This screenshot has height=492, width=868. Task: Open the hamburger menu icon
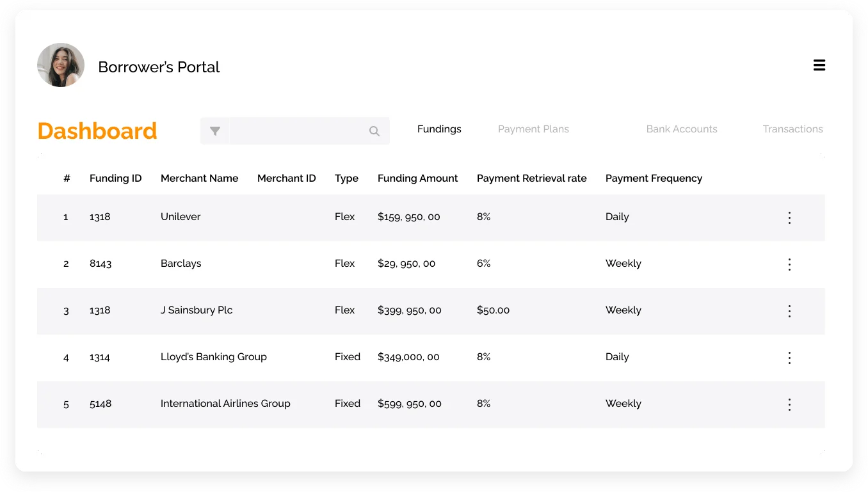tap(819, 65)
